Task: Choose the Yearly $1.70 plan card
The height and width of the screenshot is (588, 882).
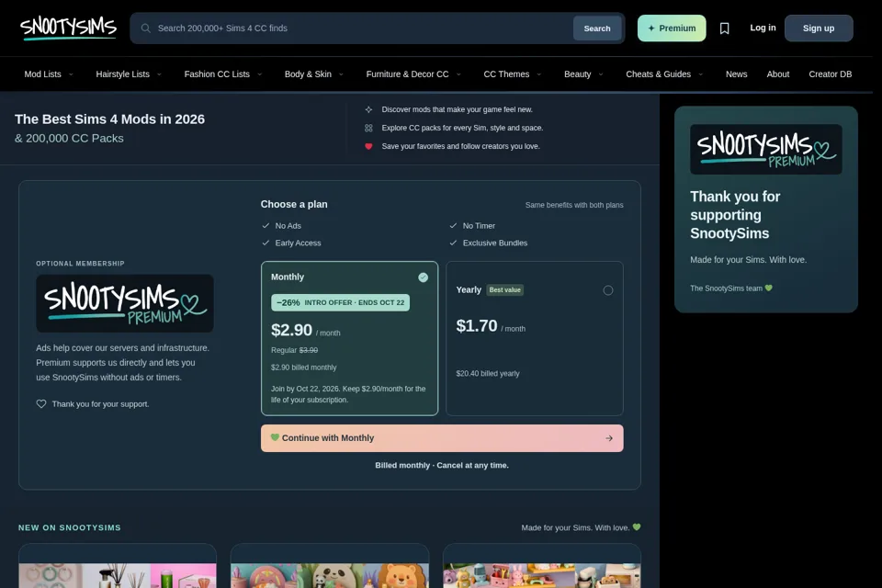Action: [535, 338]
